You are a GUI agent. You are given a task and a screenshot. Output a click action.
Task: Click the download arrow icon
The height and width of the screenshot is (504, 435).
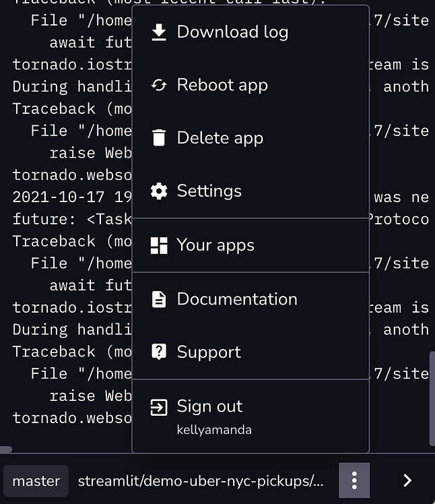159,32
